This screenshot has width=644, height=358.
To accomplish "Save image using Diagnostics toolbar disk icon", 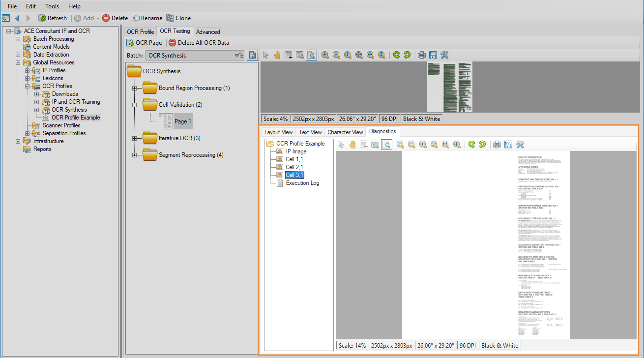I will click(x=508, y=145).
